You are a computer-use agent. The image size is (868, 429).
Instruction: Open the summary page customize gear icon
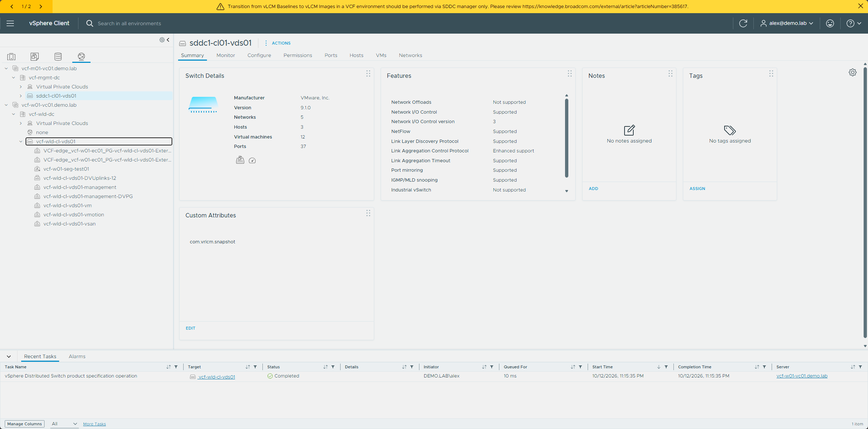click(853, 72)
